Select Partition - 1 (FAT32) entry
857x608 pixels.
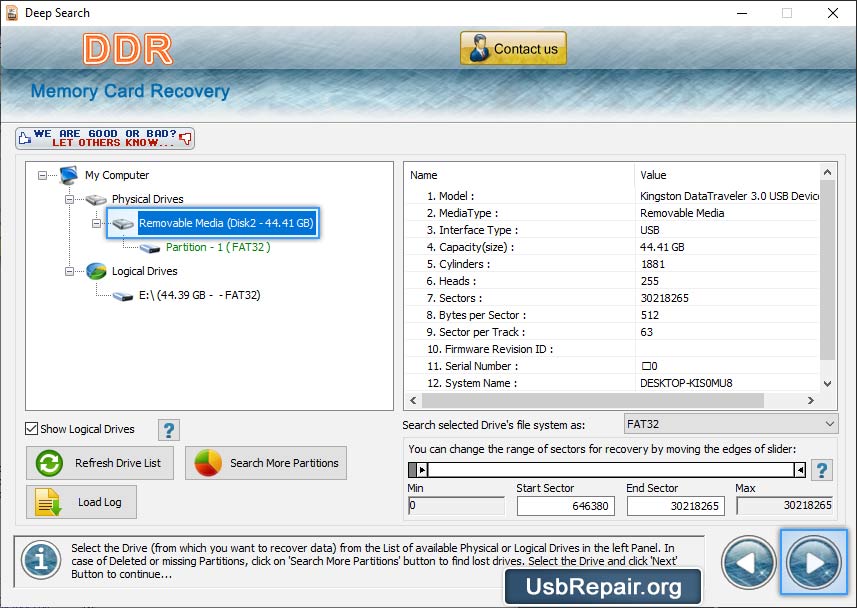(x=218, y=247)
